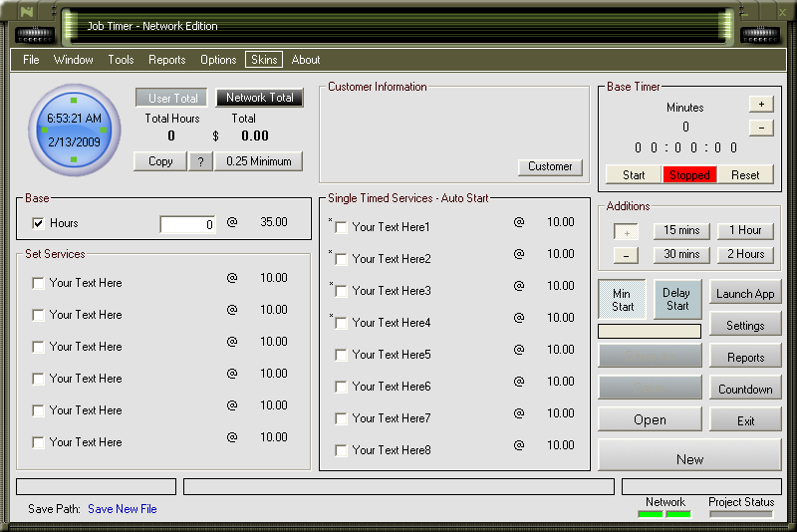797x532 pixels.
Task: Reset the Base Timer
Action: tap(745, 174)
